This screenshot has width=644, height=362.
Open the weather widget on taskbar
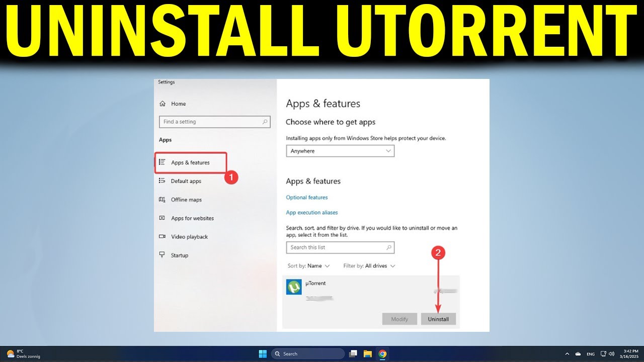tap(23, 354)
